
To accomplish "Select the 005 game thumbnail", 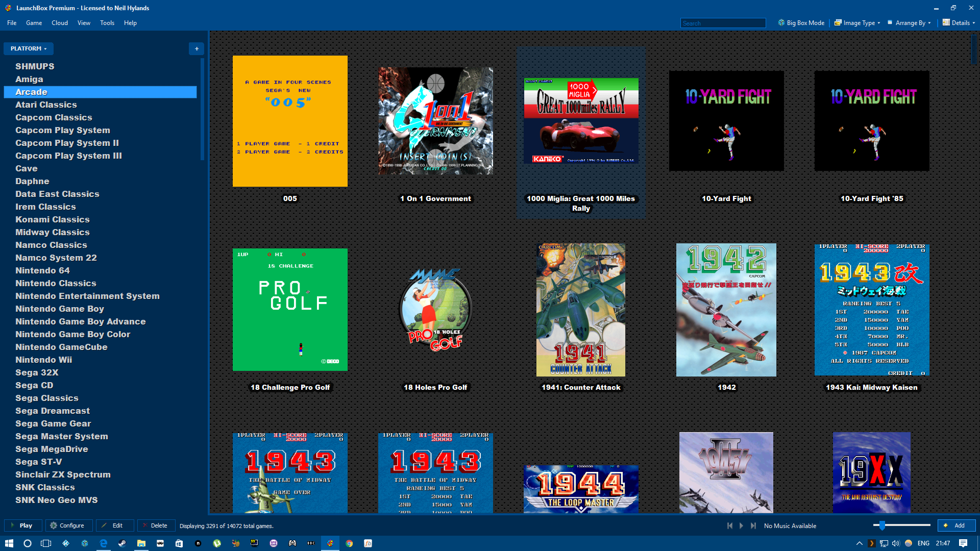I will (290, 121).
